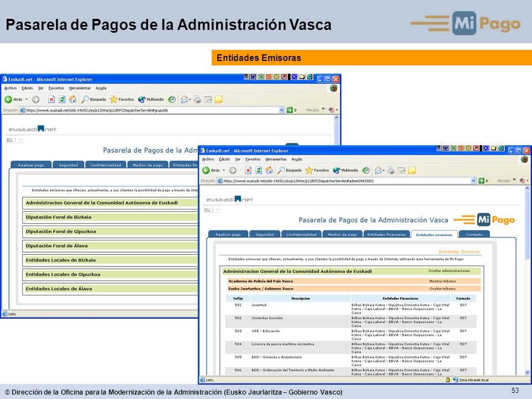Click the Ocultar administraciones link
Image resolution: width=532 pixels, height=399 pixels.
[x=449, y=271]
